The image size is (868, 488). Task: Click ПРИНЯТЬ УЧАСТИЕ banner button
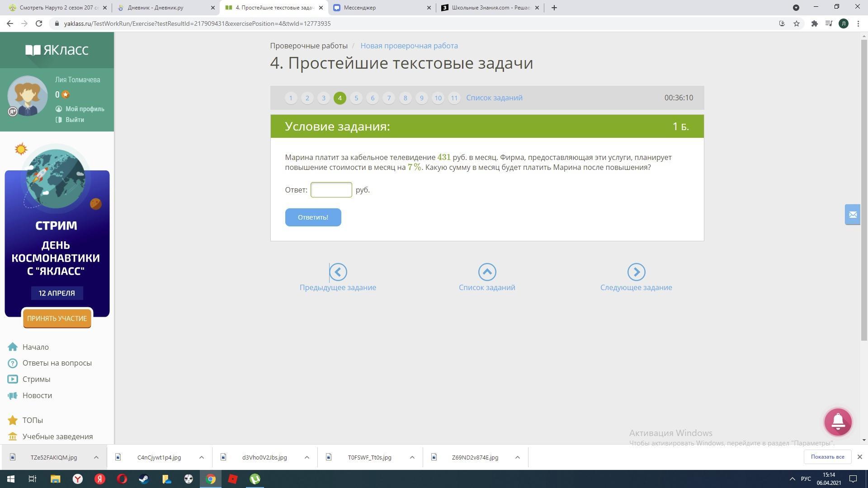[57, 319]
